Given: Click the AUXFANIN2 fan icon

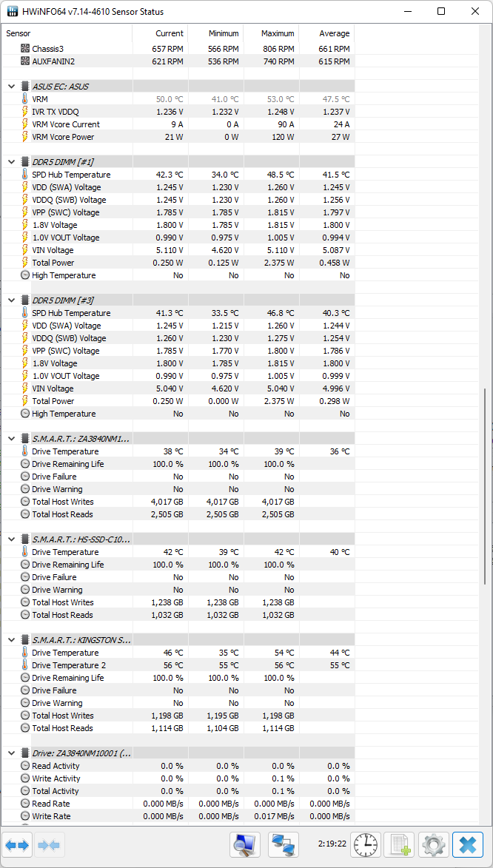Looking at the screenshot, I should pyautogui.click(x=25, y=61).
